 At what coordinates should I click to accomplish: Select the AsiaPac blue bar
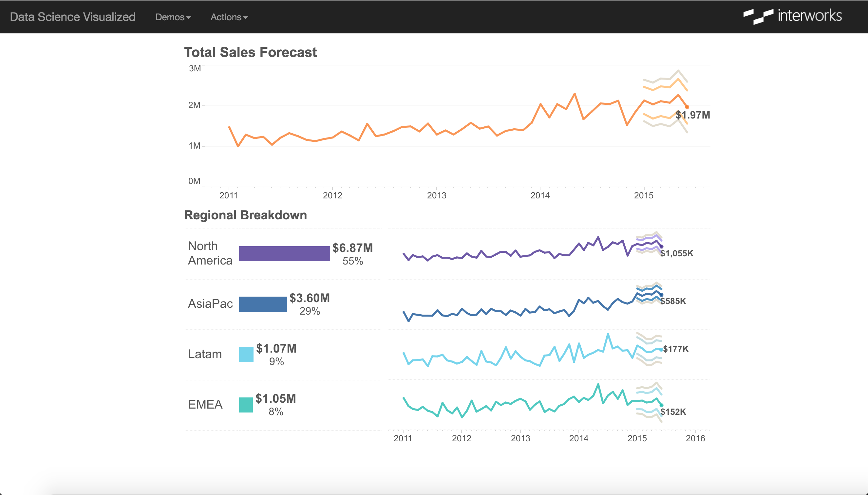[263, 303]
